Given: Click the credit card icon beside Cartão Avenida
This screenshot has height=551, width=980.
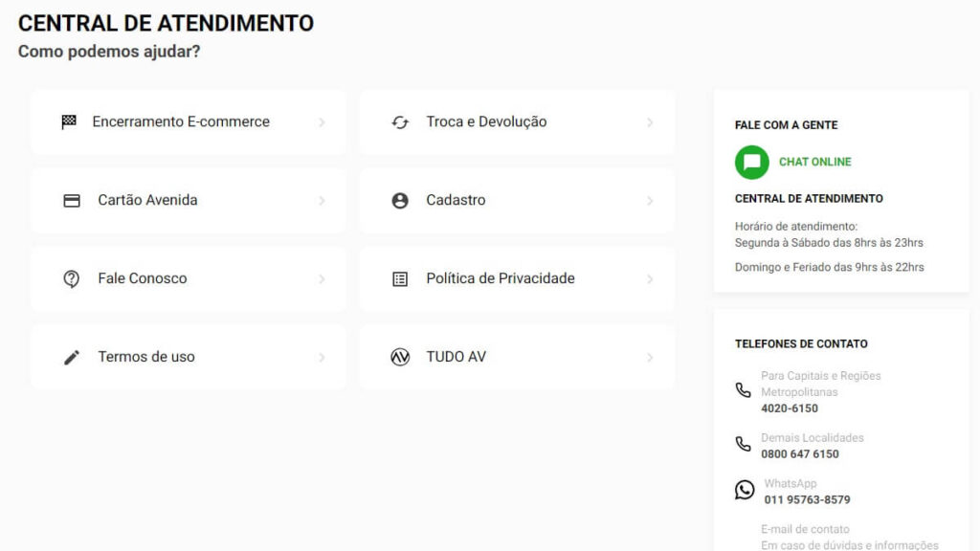Looking at the screenshot, I should (x=72, y=201).
